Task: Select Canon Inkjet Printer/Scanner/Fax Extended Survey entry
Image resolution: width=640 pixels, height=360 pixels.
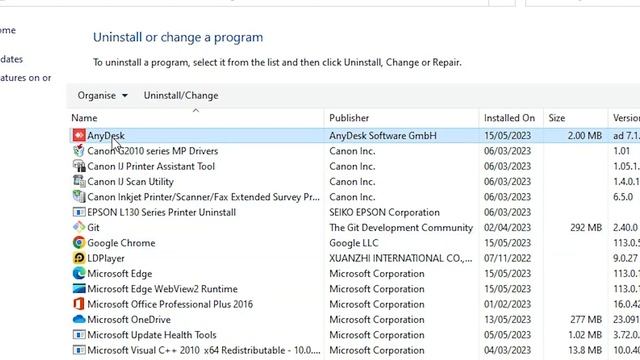Action: coord(203,197)
